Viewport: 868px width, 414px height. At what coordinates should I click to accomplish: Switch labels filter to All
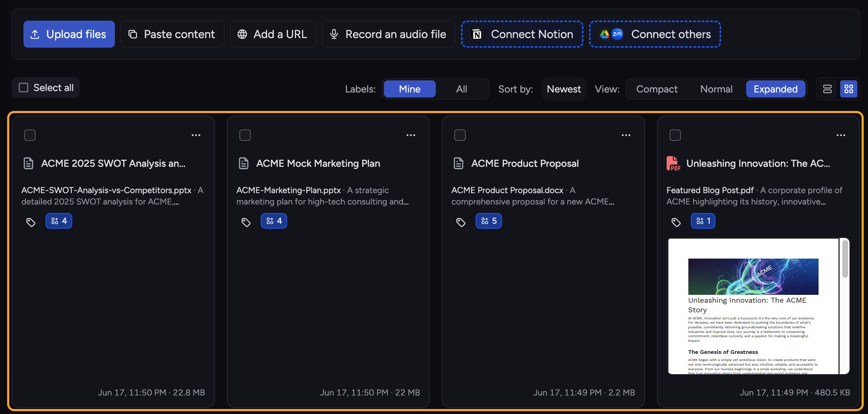(461, 89)
